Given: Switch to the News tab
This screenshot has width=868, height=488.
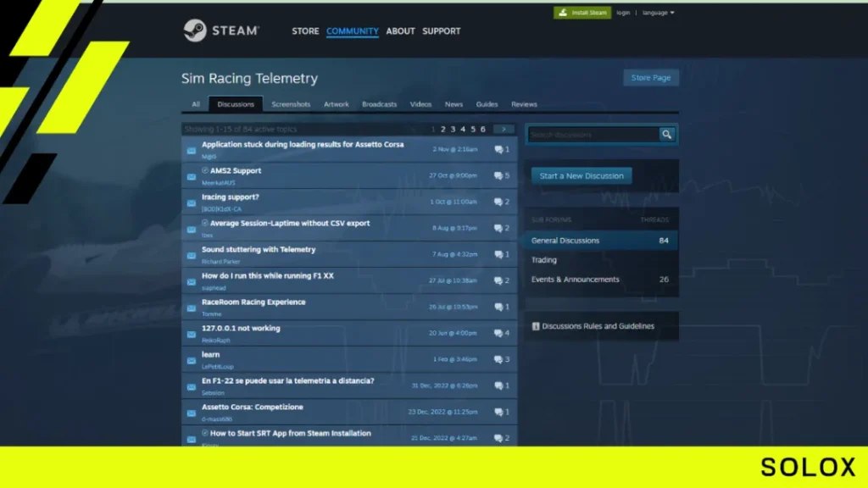Looking at the screenshot, I should (453, 104).
